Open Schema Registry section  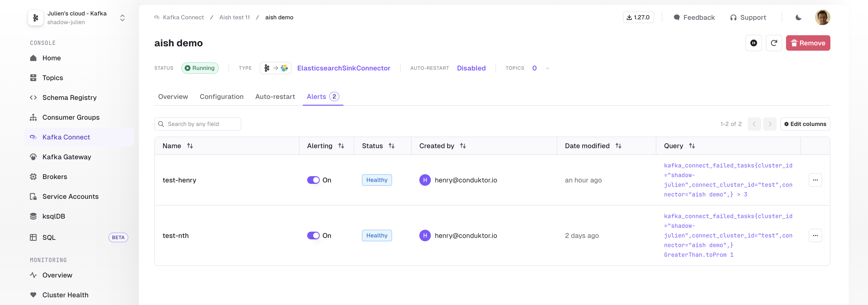pos(79,97)
